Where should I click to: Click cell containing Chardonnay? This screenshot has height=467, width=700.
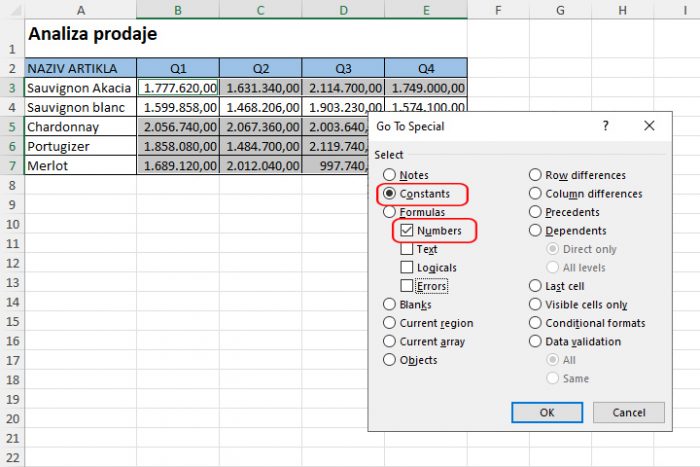[79, 127]
